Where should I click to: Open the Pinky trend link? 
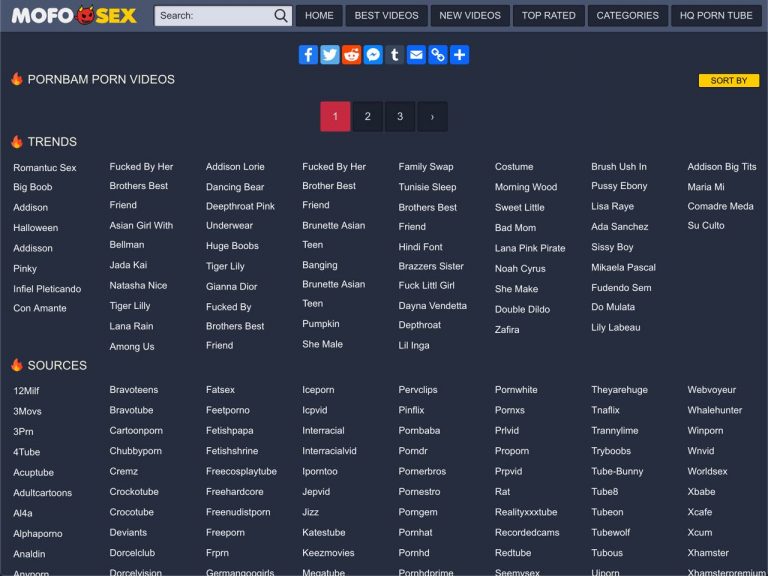pyautogui.click(x=24, y=268)
